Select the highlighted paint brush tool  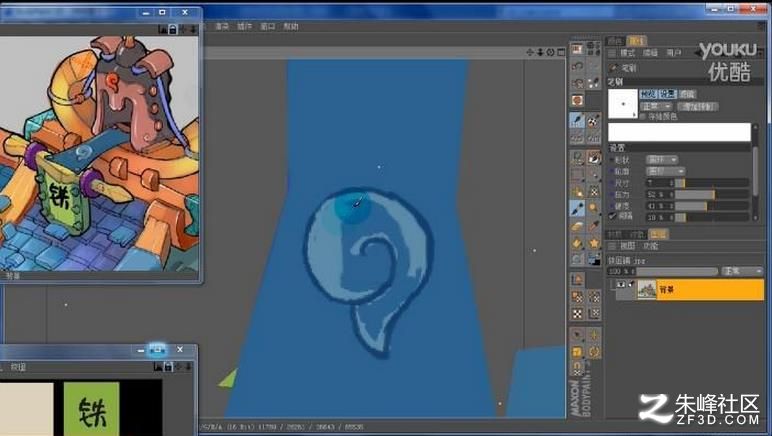pos(577,120)
